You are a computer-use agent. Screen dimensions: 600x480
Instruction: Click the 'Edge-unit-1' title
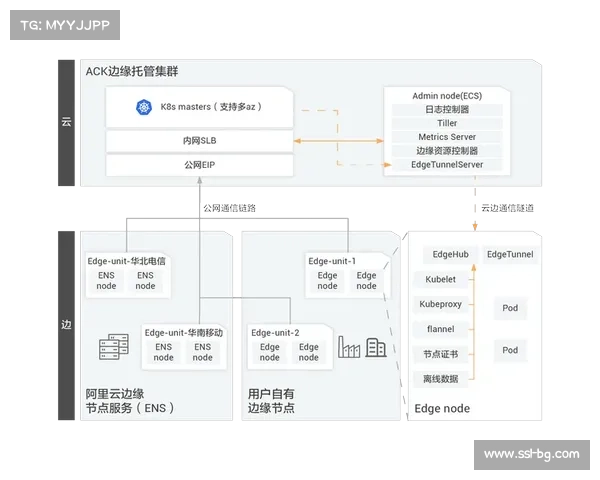click(332, 261)
